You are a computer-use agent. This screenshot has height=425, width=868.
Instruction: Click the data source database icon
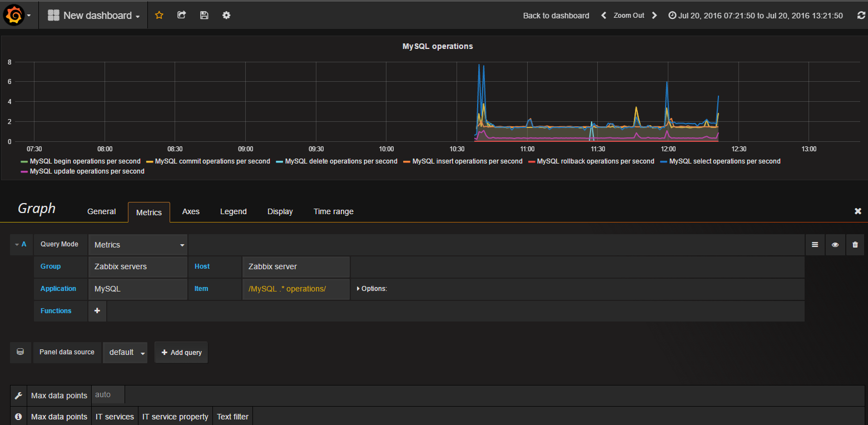(x=21, y=352)
